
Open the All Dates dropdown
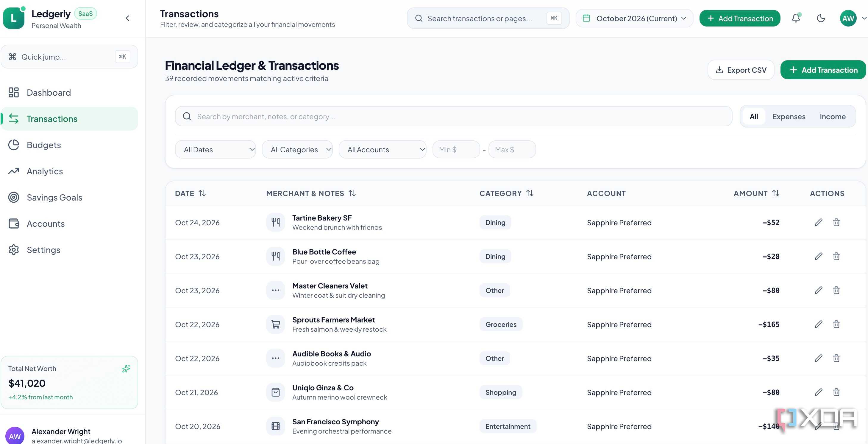pos(215,150)
